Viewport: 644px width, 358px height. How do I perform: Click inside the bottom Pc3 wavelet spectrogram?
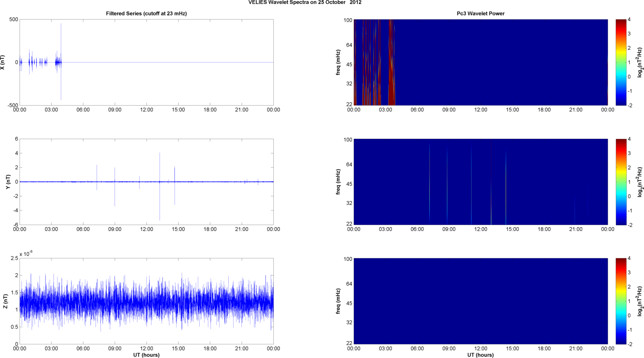481,301
